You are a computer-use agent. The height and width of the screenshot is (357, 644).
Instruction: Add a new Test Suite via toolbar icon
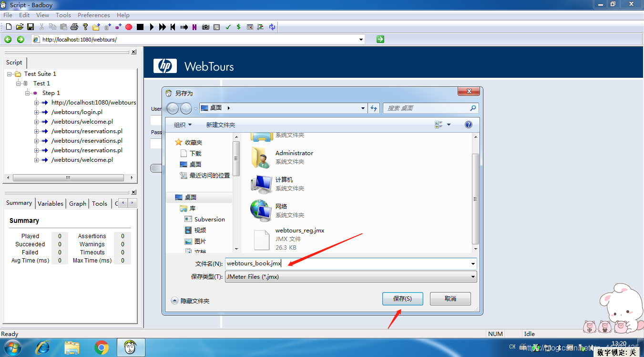pos(96,27)
